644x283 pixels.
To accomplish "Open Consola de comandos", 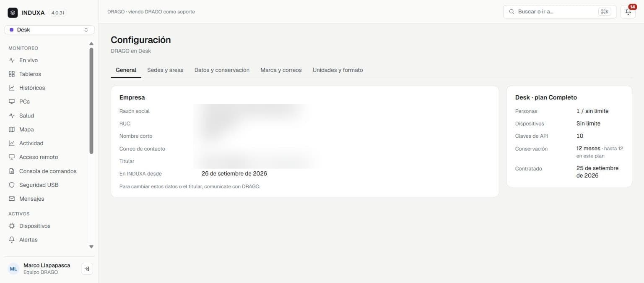I will [x=48, y=171].
